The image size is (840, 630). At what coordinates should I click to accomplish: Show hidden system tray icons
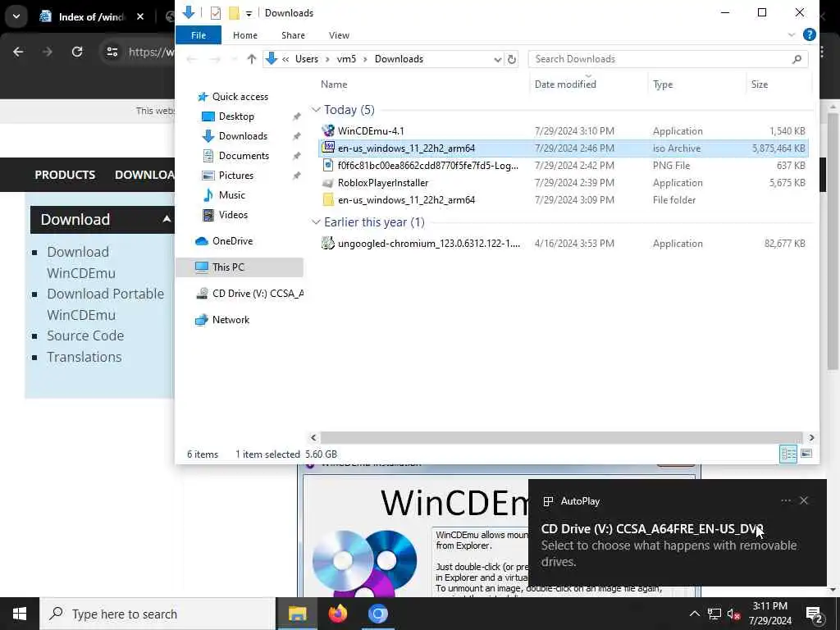click(x=694, y=614)
